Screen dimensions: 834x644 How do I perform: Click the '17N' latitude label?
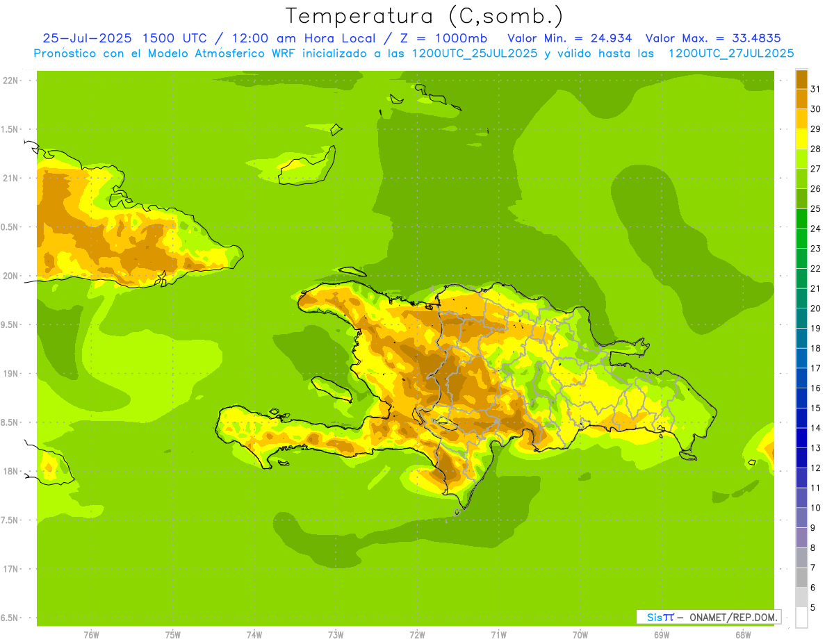click(10, 569)
